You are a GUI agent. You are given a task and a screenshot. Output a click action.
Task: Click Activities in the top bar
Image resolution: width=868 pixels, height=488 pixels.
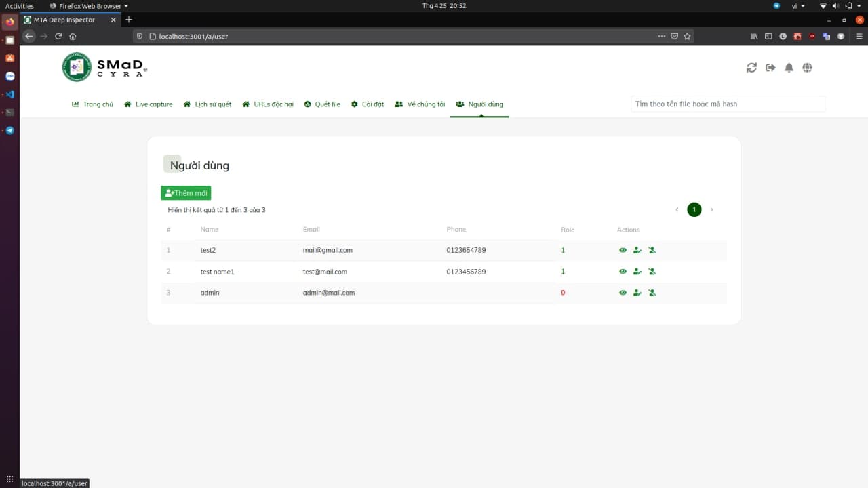click(x=20, y=5)
